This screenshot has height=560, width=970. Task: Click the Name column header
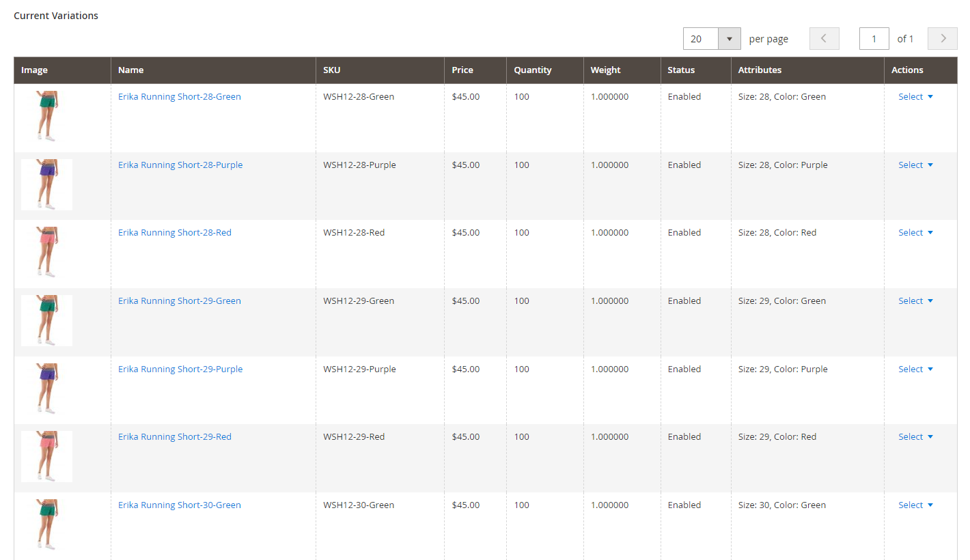[130, 70]
